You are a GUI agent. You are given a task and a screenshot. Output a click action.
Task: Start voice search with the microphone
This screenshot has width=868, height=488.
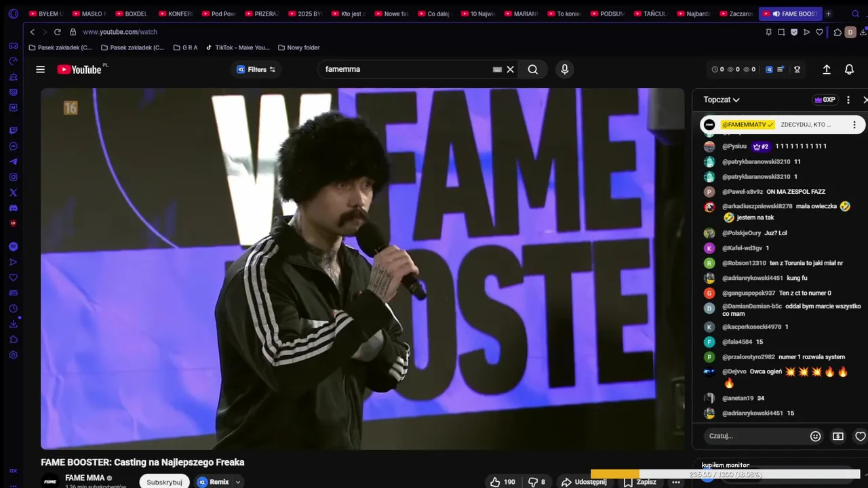[x=564, y=69]
